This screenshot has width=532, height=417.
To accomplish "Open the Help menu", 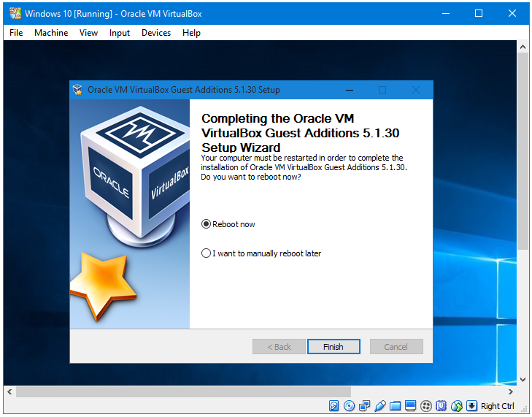I will pos(191,33).
